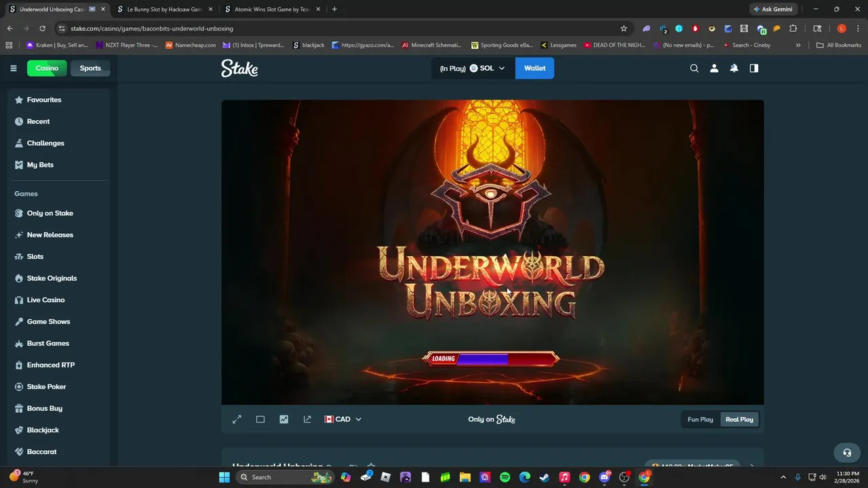Image resolution: width=868 pixels, height=488 pixels.
Task: Open Chrome profile avatar L
Action: 842,28
